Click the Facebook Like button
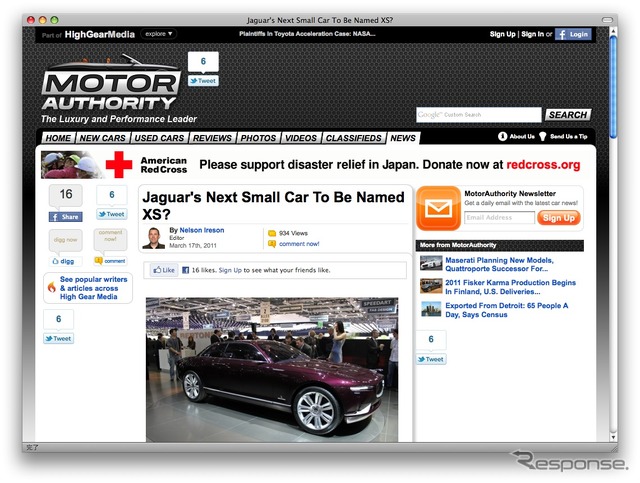This screenshot has height=483, width=640. pyautogui.click(x=164, y=270)
